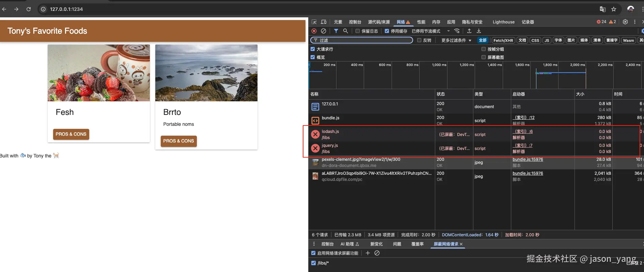Click the browser address bar URL
This screenshot has width=644, height=272.
[x=66, y=9]
